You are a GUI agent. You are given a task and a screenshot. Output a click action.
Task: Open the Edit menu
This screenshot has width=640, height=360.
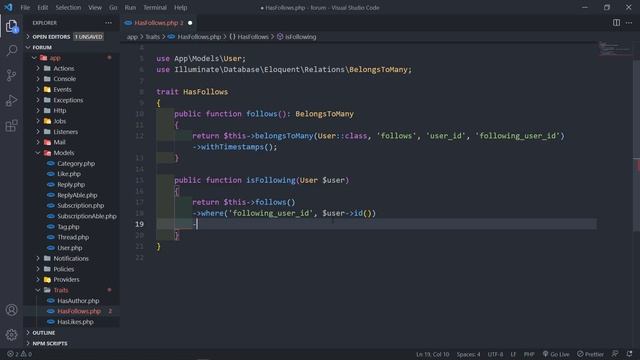pos(42,7)
